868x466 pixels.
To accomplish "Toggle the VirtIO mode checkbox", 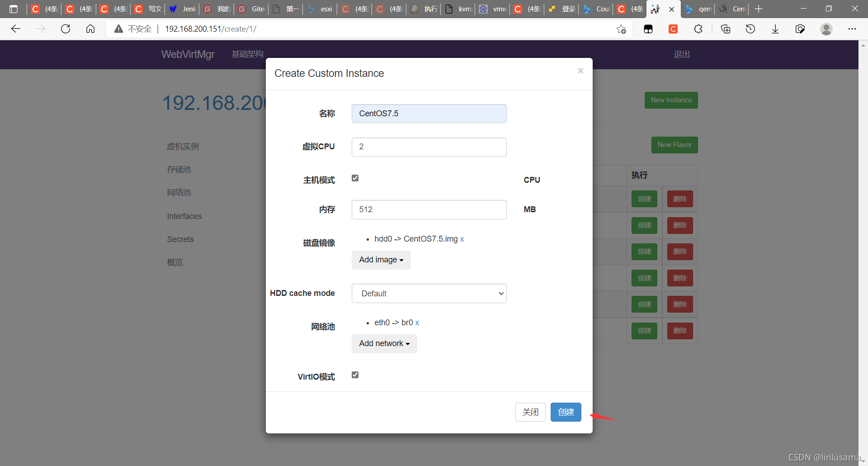I will click(x=355, y=375).
